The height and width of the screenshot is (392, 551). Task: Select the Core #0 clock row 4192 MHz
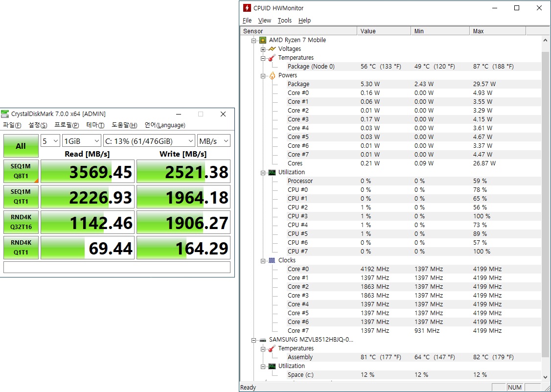coord(413,269)
